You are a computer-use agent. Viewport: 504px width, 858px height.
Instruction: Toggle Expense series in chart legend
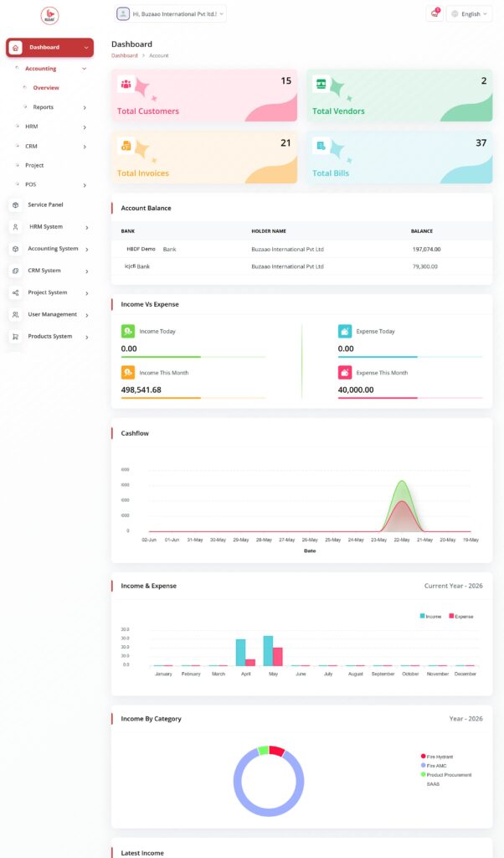460,616
